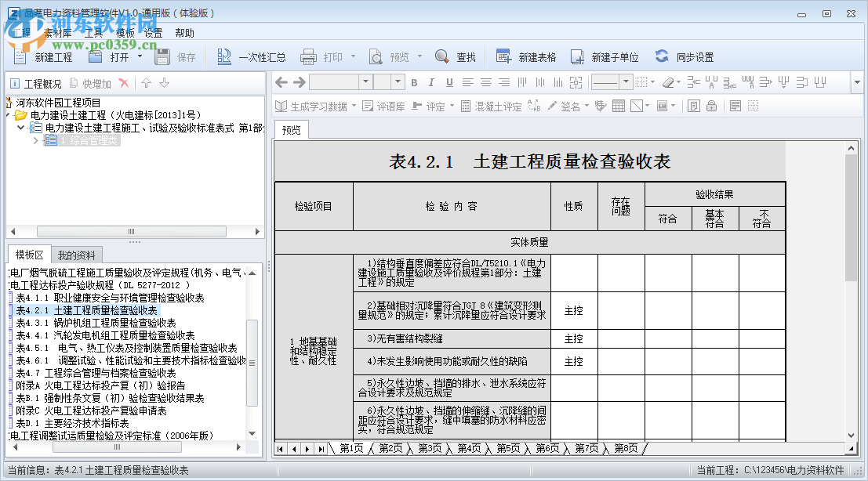Toggle bold formatting in the editor toolbar

pos(413,82)
